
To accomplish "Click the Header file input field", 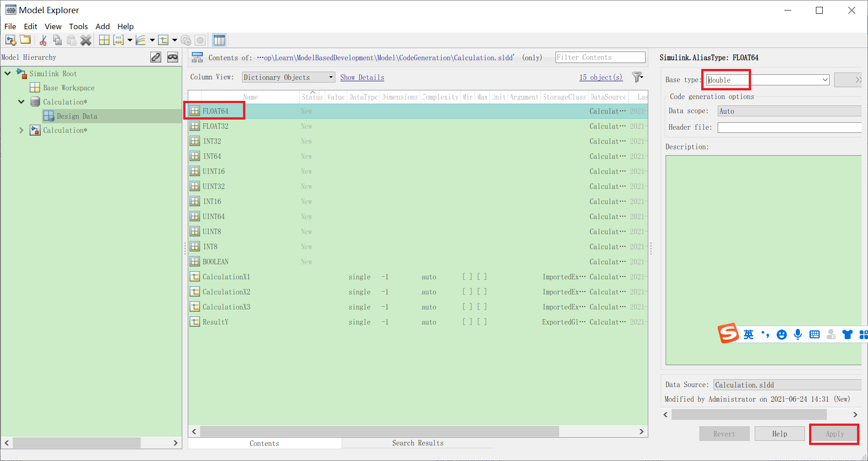I will click(789, 127).
